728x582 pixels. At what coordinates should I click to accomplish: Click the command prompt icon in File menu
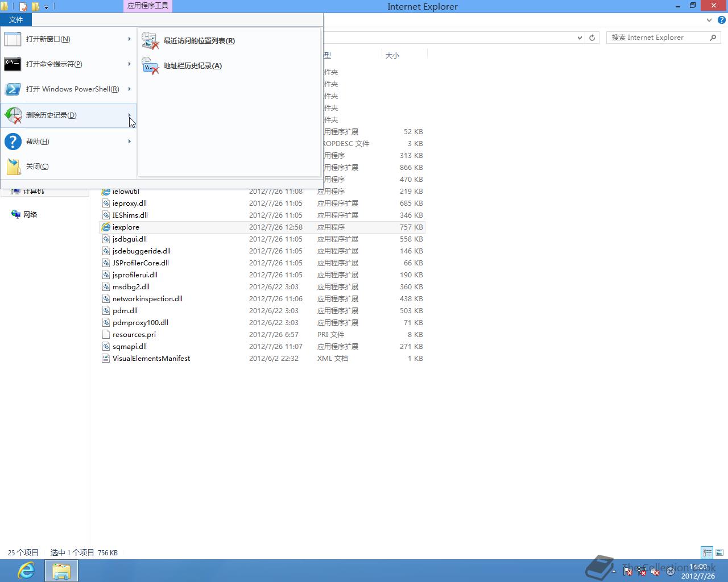pos(13,64)
